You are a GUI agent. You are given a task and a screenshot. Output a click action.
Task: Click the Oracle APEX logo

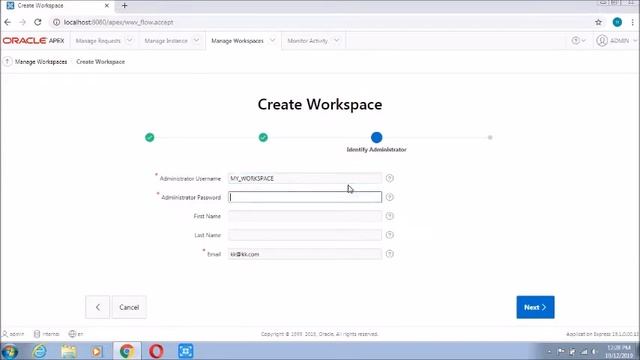pos(33,41)
